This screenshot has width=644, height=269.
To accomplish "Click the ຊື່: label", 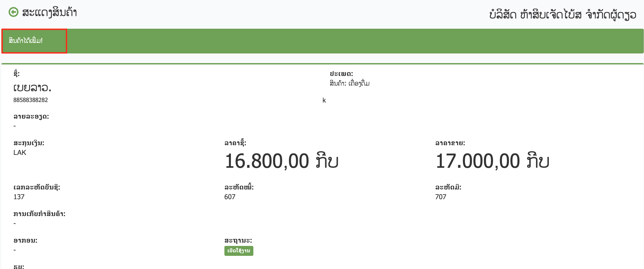I will (x=17, y=73).
